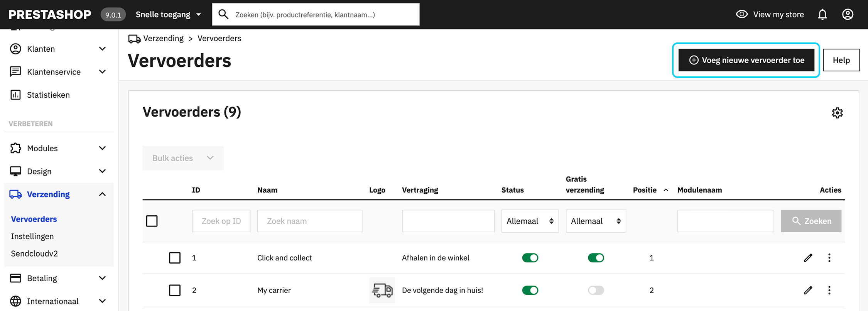Open the Statistieken menu item
The width and height of the screenshot is (868, 311).
click(x=48, y=95)
